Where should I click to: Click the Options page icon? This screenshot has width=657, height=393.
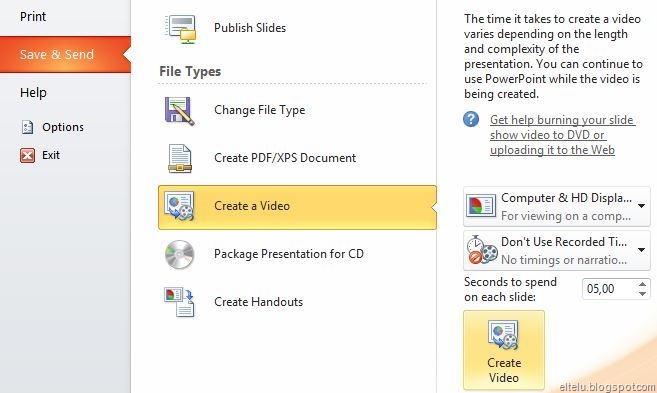tap(27, 127)
